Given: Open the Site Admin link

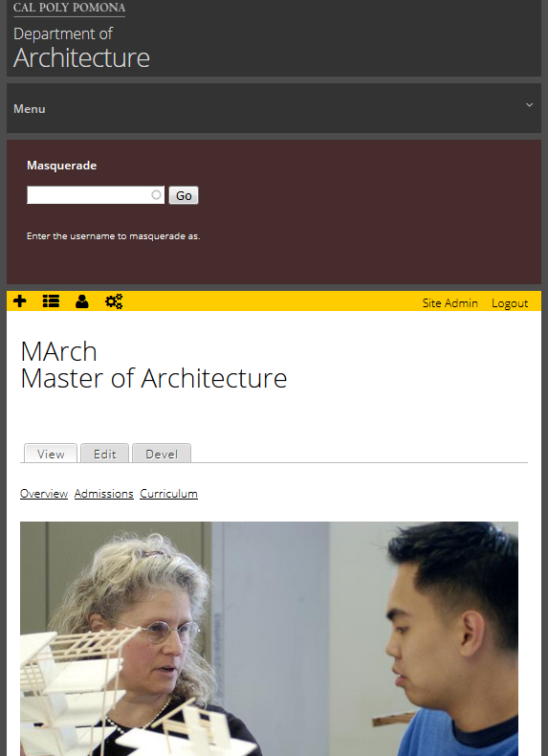Looking at the screenshot, I should tap(450, 302).
